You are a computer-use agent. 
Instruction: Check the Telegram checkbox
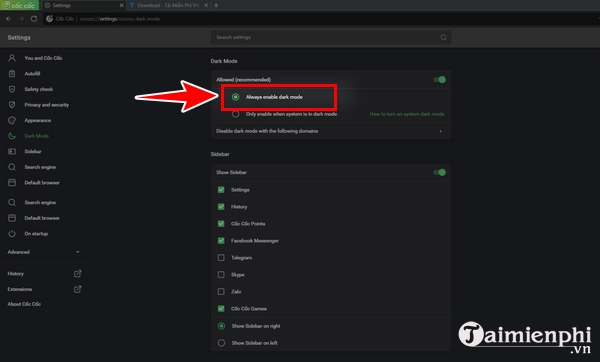tap(221, 258)
